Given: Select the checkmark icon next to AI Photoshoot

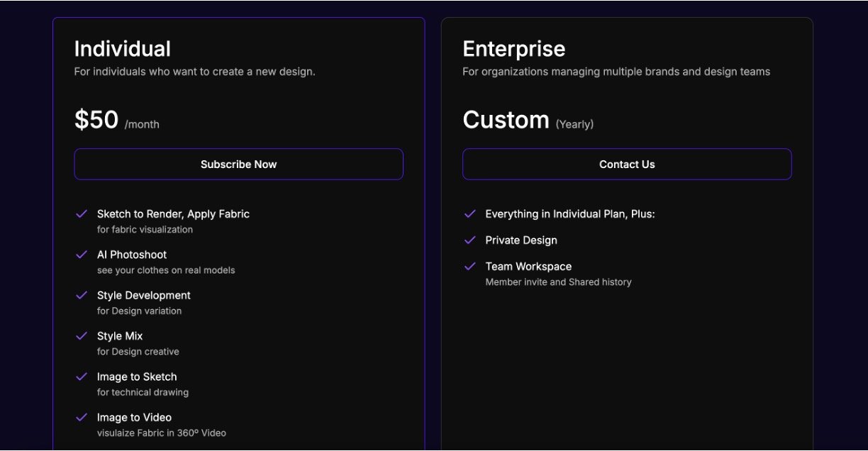Looking at the screenshot, I should (82, 254).
